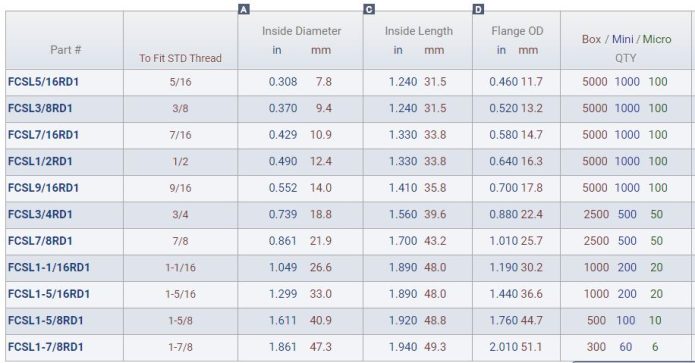This screenshot has width=695, height=363.
Task: Click the C dimension marker icon
Action: coord(369,9)
